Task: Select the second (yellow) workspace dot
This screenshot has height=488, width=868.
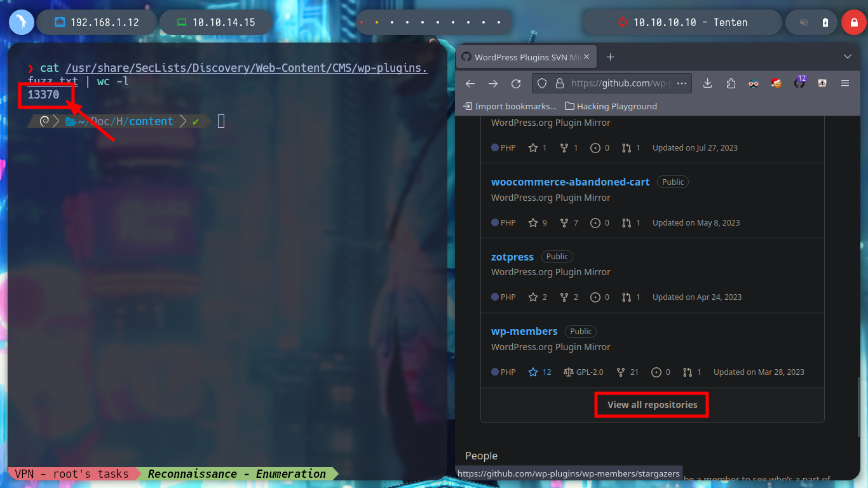Action: click(x=377, y=22)
